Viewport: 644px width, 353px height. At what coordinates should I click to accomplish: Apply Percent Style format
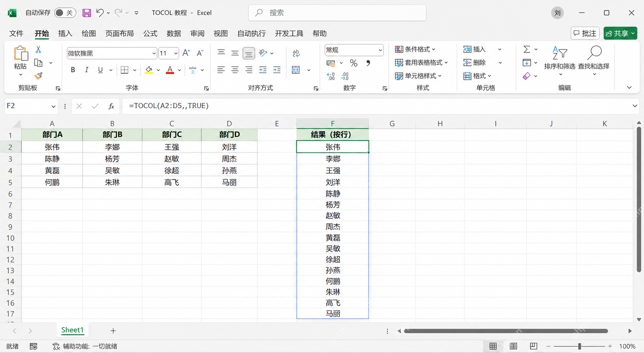(354, 63)
